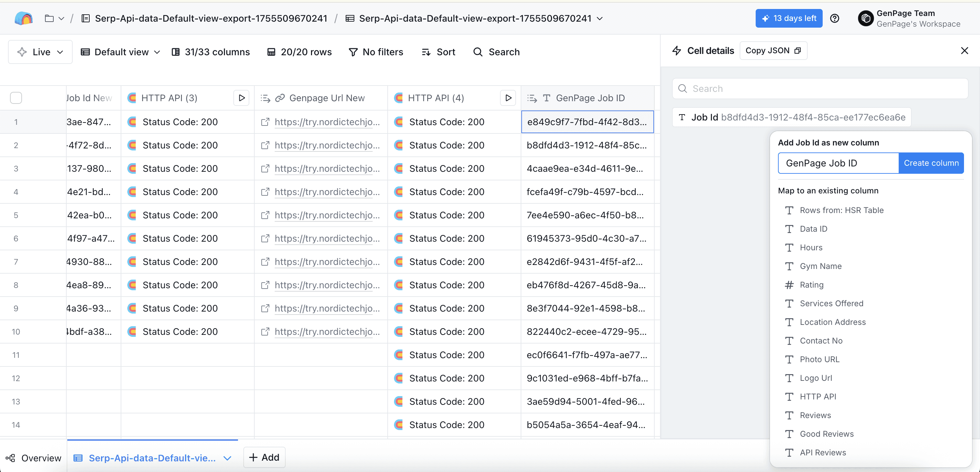Run the HTTP API (3) column play button
Image resolution: width=980 pixels, height=472 pixels.
(241, 98)
